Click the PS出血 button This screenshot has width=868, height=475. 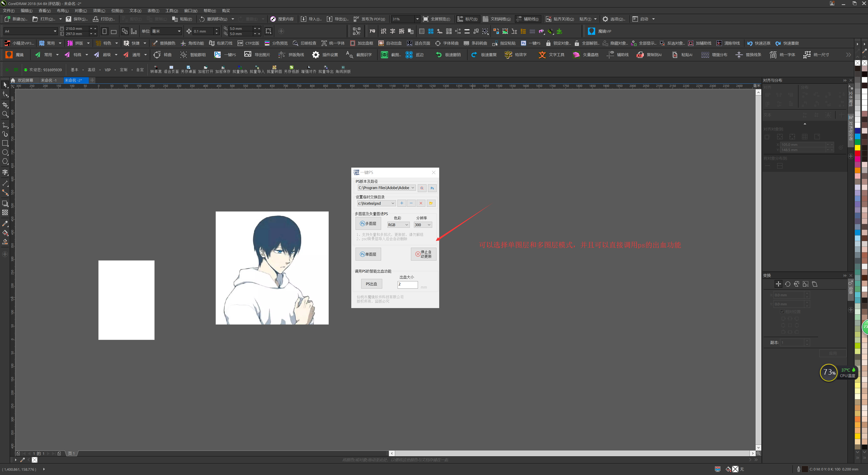pyautogui.click(x=371, y=284)
